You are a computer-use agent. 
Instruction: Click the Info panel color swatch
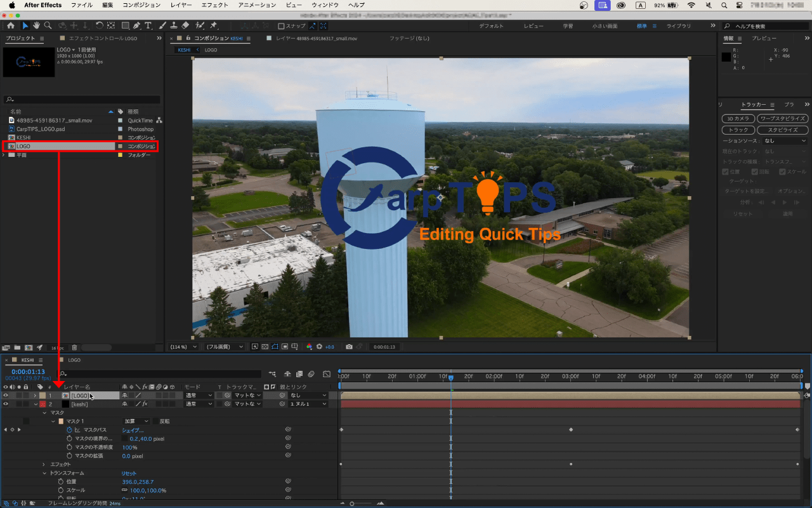726,57
